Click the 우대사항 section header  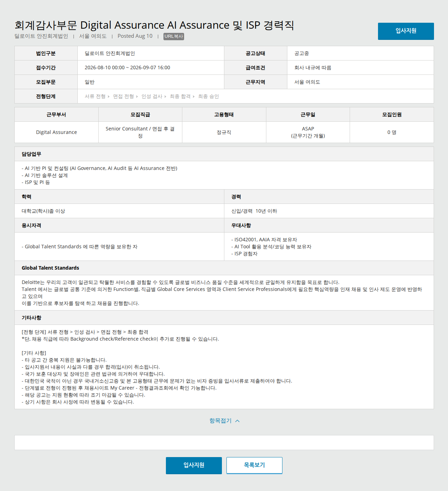click(x=329, y=226)
